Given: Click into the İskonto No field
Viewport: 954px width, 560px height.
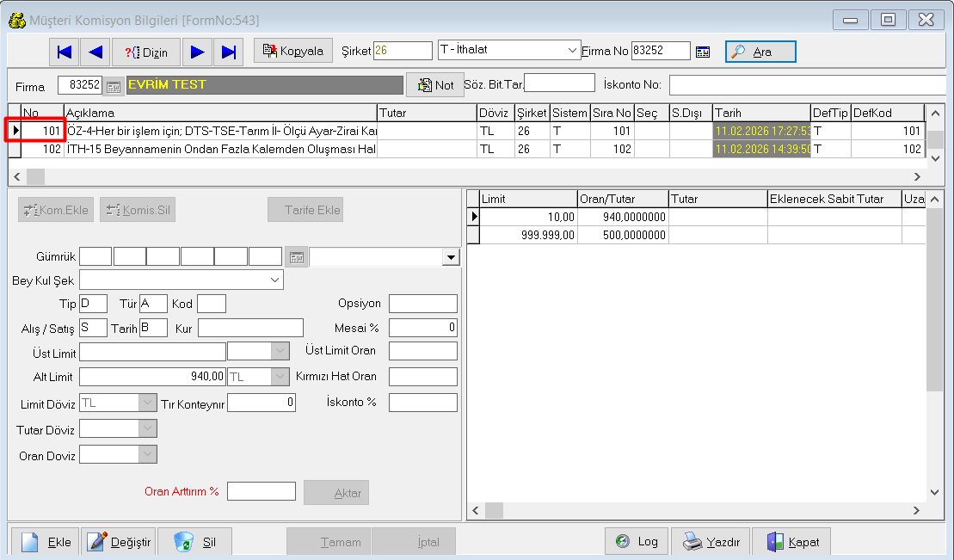Looking at the screenshot, I should pos(809,85).
